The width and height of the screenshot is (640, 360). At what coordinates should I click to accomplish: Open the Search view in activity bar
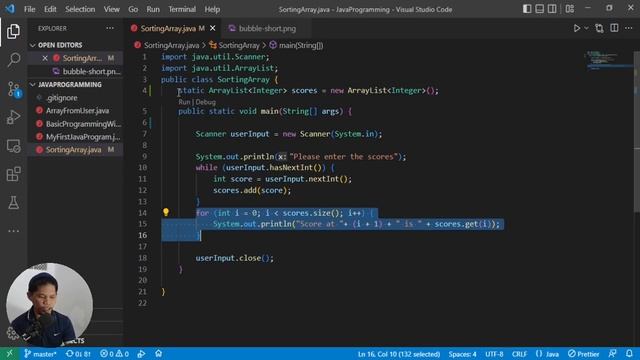[13, 60]
